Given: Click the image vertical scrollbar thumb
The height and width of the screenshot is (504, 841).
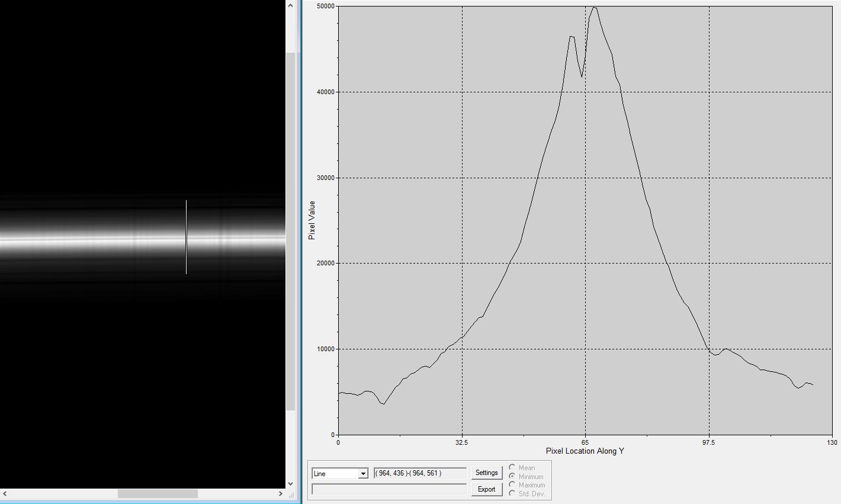Looking at the screenshot, I should point(290,231).
